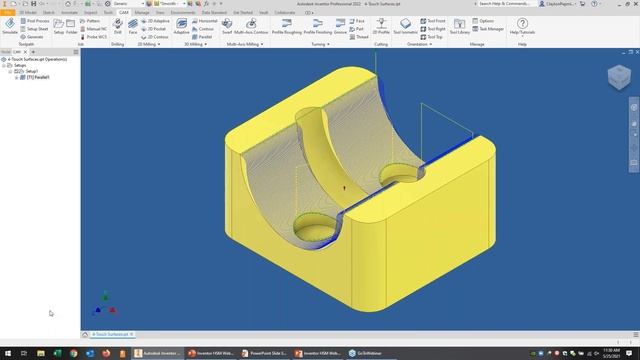Click the ViewCube navigation widget
The width and height of the screenshot is (640, 360).
pyautogui.click(x=619, y=77)
